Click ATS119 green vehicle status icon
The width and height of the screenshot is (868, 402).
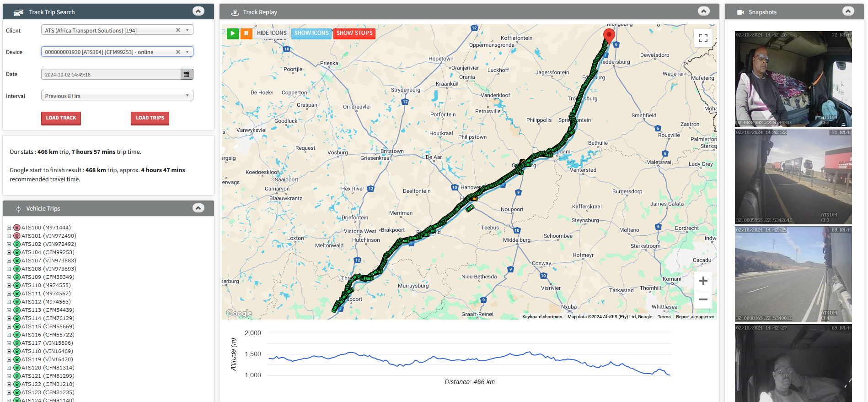coord(17,359)
